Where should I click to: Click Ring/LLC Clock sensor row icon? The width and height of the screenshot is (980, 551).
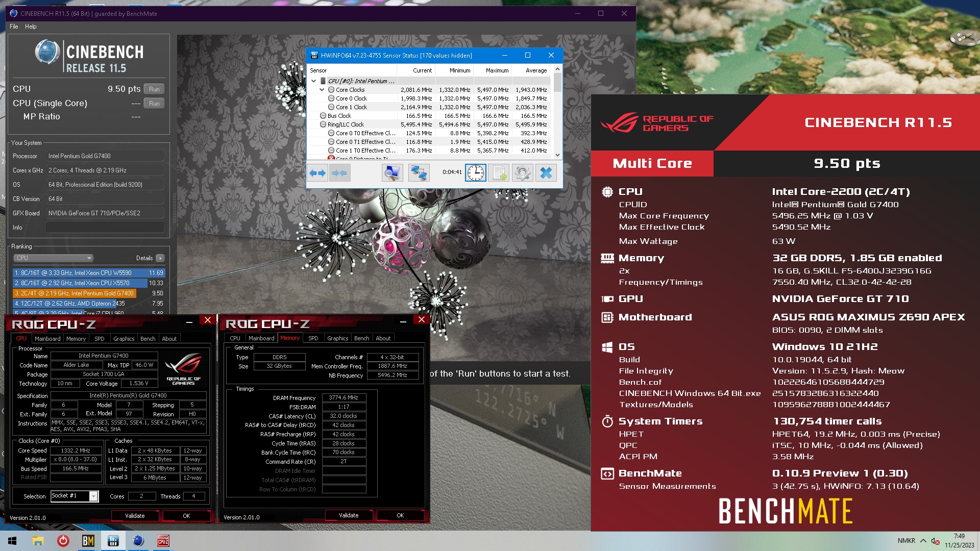coord(323,124)
